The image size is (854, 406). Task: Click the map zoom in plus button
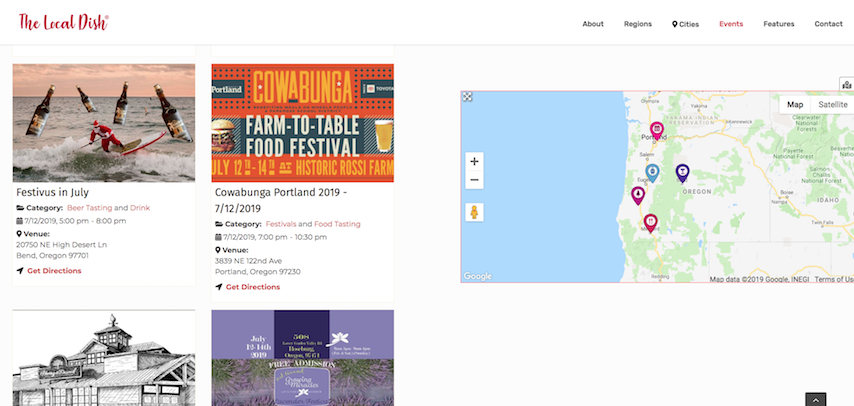point(474,161)
